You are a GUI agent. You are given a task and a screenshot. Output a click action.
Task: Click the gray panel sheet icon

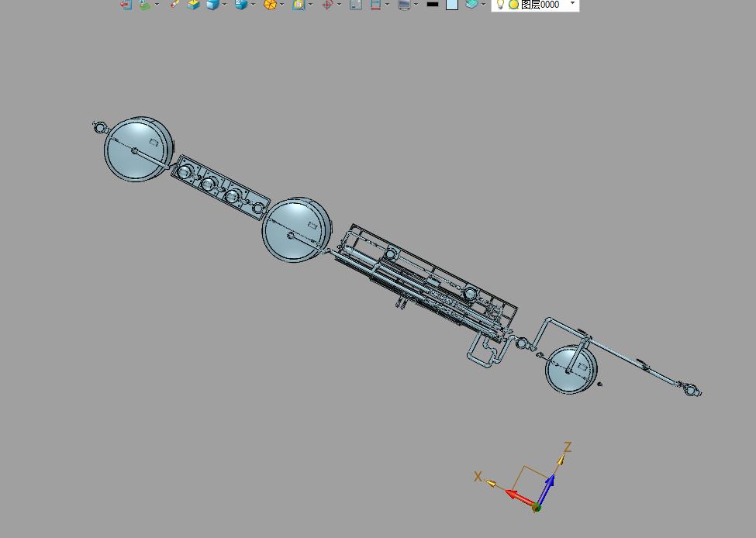(356, 5)
